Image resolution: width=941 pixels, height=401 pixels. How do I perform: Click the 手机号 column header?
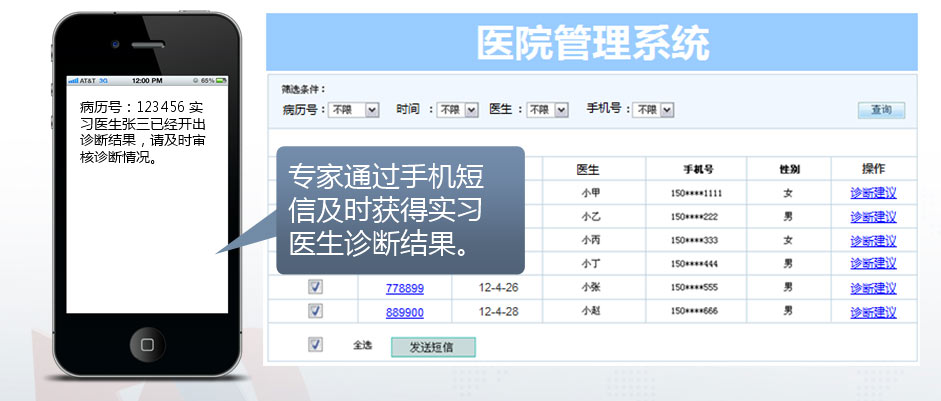tap(698, 169)
